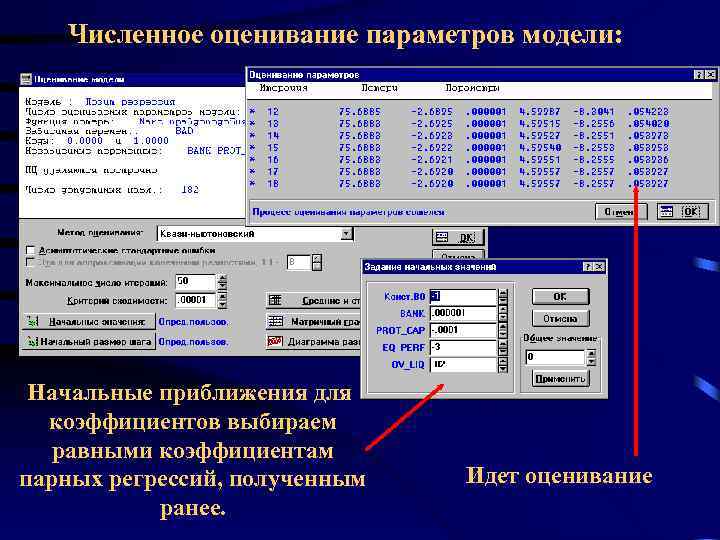Click the help button of the initial values dialog
The height and width of the screenshot is (540, 720).
pos(588,267)
